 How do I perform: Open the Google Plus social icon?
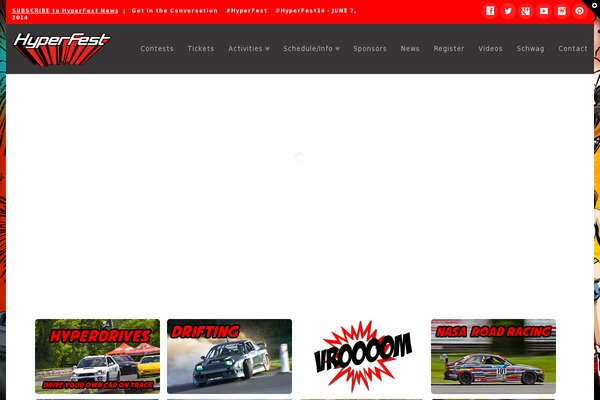click(526, 11)
